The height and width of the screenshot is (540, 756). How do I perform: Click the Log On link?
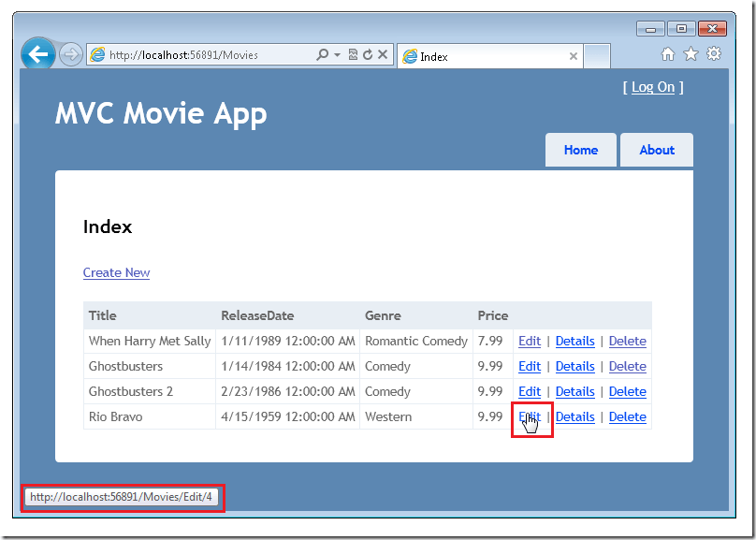tap(652, 86)
